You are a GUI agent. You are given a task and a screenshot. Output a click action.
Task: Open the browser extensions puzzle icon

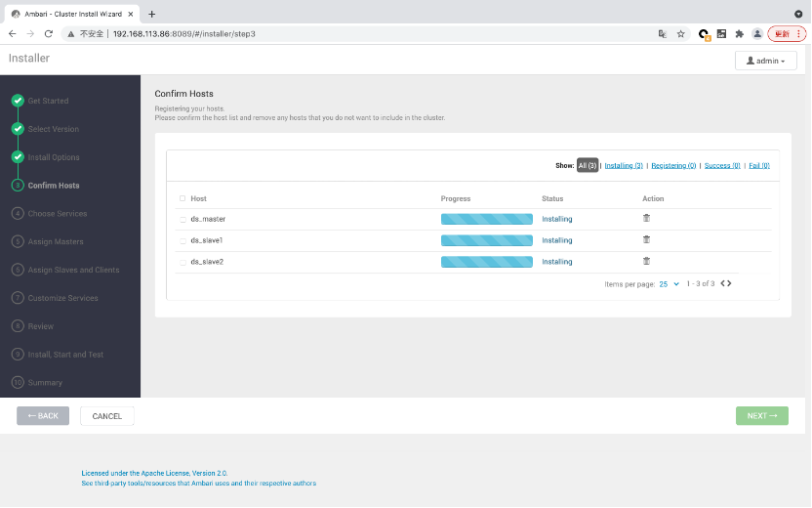point(739,33)
